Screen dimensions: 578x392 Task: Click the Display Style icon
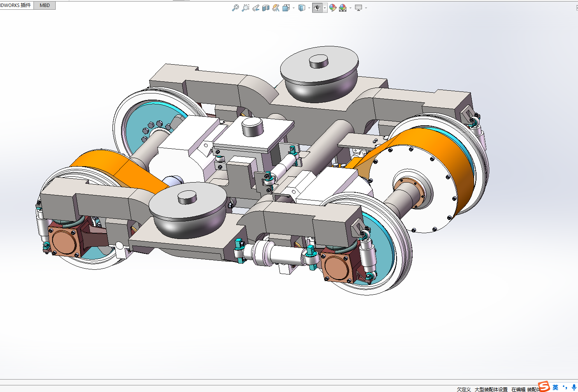point(302,8)
